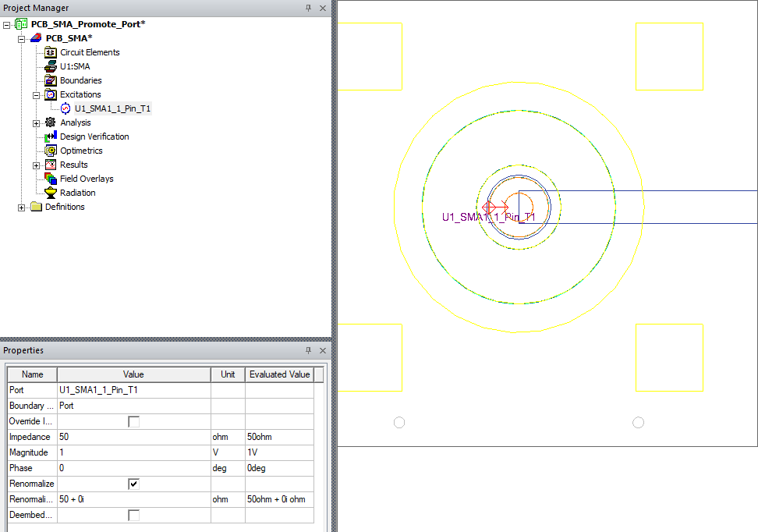The height and width of the screenshot is (532, 758).
Task: Close the Properties panel
Action: pyautogui.click(x=323, y=351)
